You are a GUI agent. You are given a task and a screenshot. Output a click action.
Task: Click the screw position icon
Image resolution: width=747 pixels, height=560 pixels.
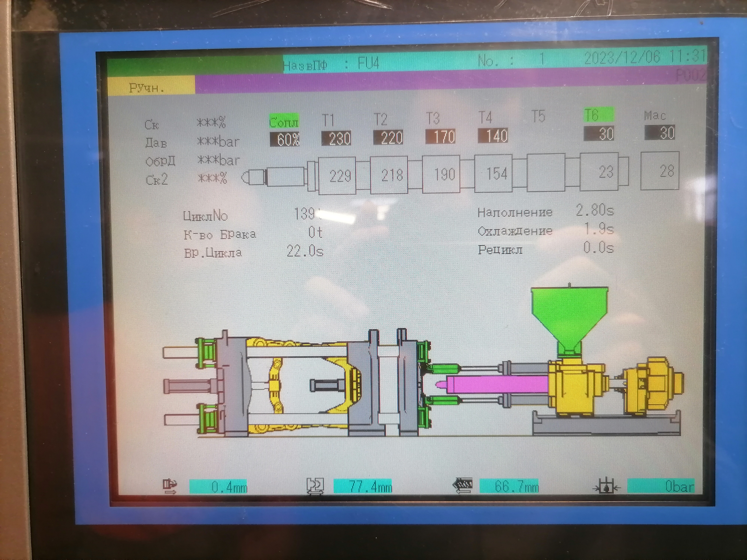click(x=463, y=486)
